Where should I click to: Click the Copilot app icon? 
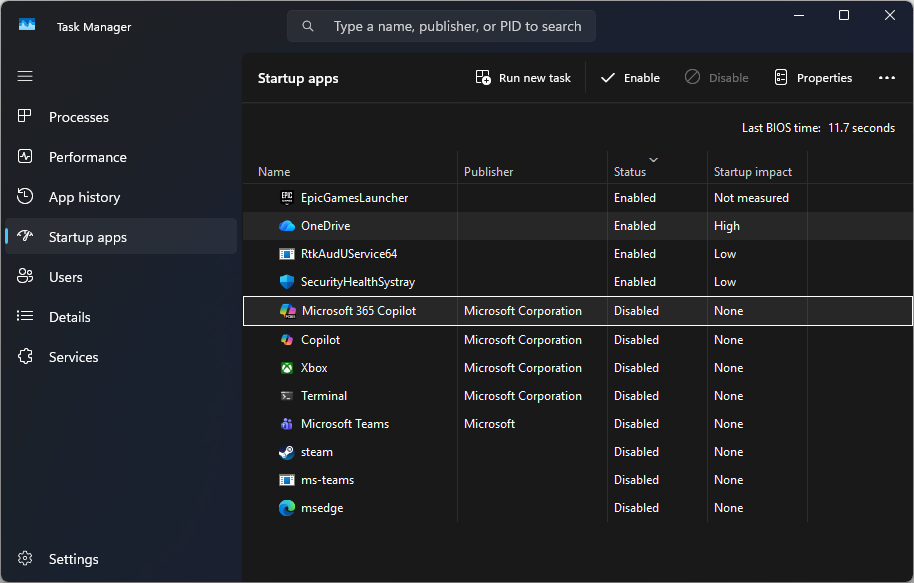tap(287, 340)
